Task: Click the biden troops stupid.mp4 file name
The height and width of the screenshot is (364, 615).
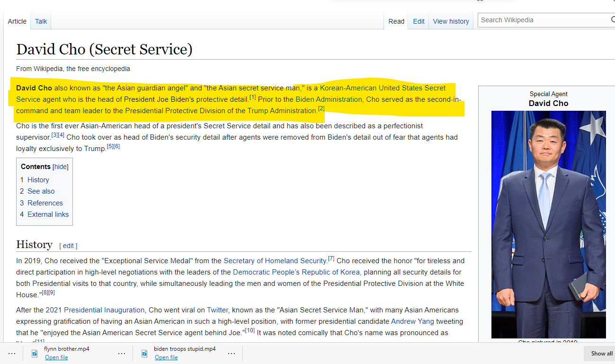Action: point(185,349)
